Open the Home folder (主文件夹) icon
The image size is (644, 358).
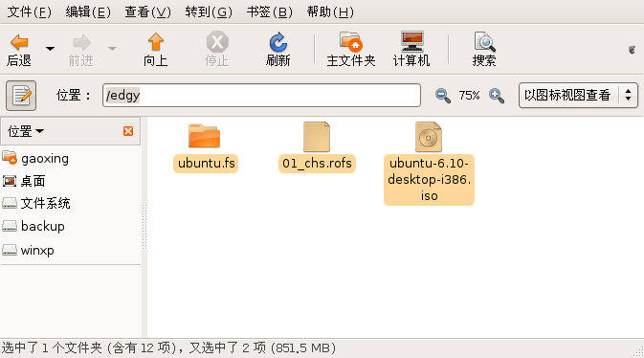click(x=350, y=41)
